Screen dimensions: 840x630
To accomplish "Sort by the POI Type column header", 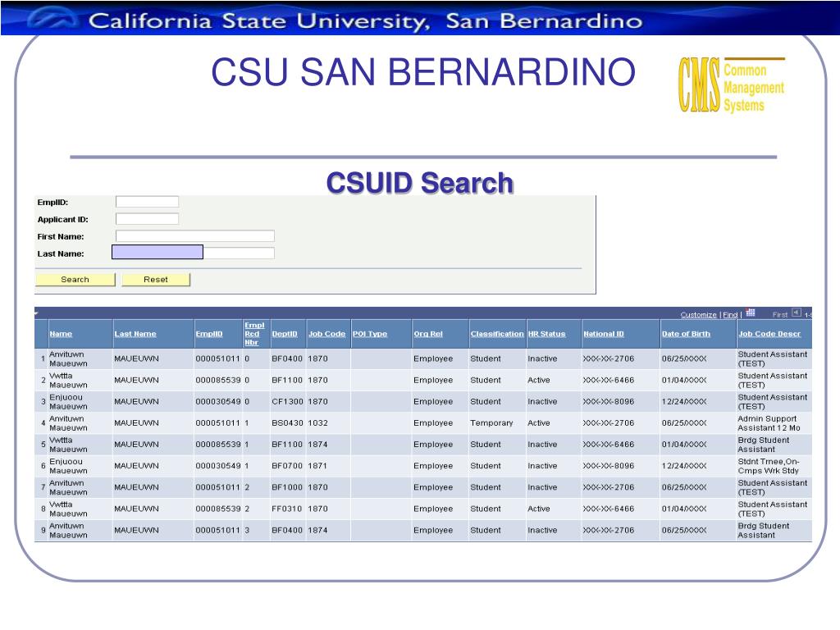I will [370, 334].
